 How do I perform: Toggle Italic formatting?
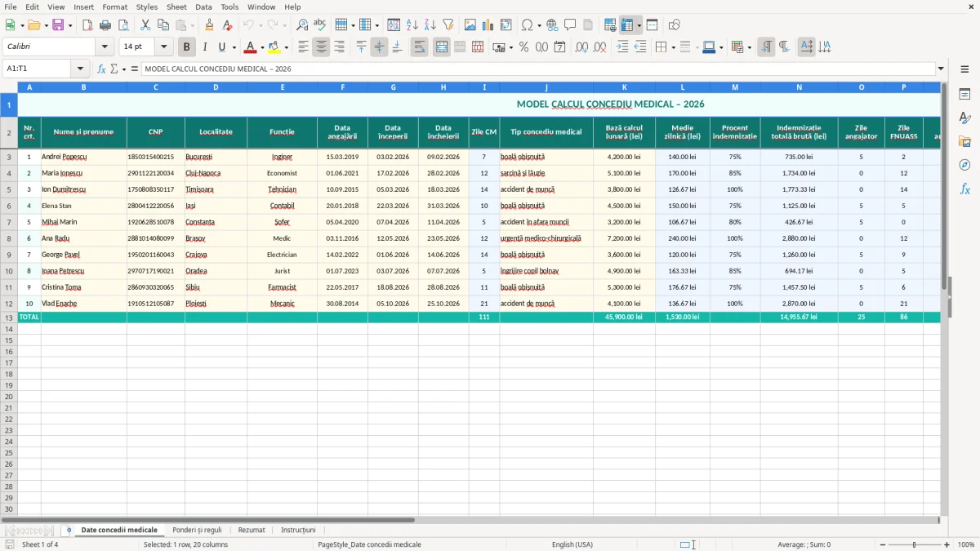[x=204, y=47]
